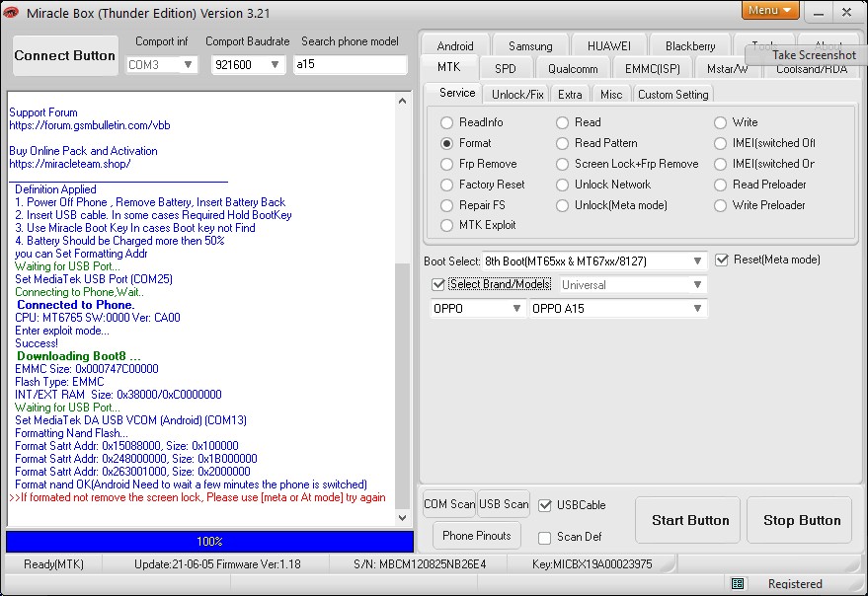The height and width of the screenshot is (596, 868).
Task: Toggle the USBCable checkbox
Action: [545, 505]
